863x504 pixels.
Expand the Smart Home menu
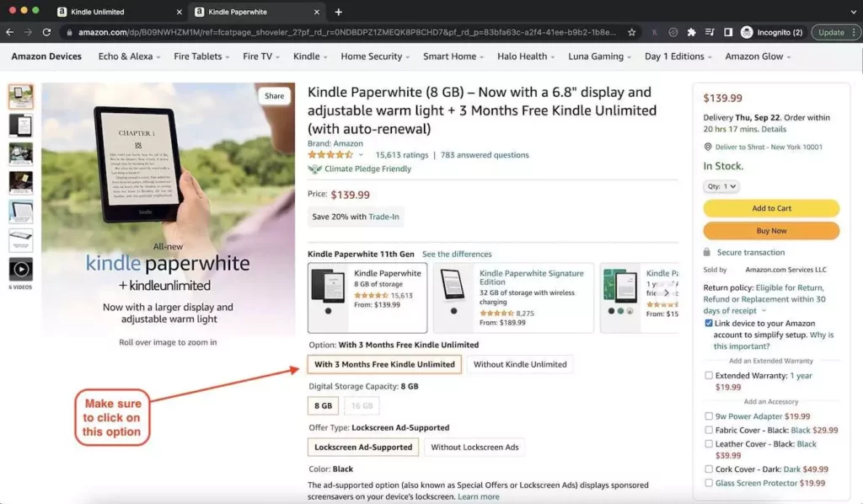(x=453, y=56)
